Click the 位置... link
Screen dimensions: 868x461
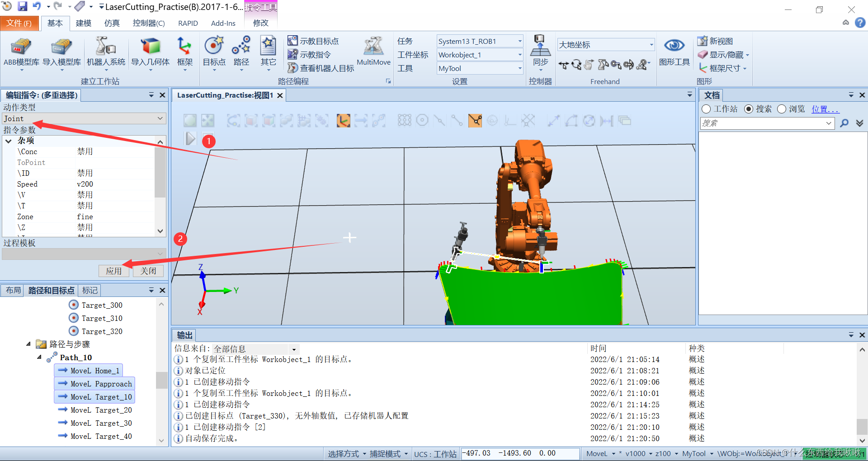coord(825,109)
